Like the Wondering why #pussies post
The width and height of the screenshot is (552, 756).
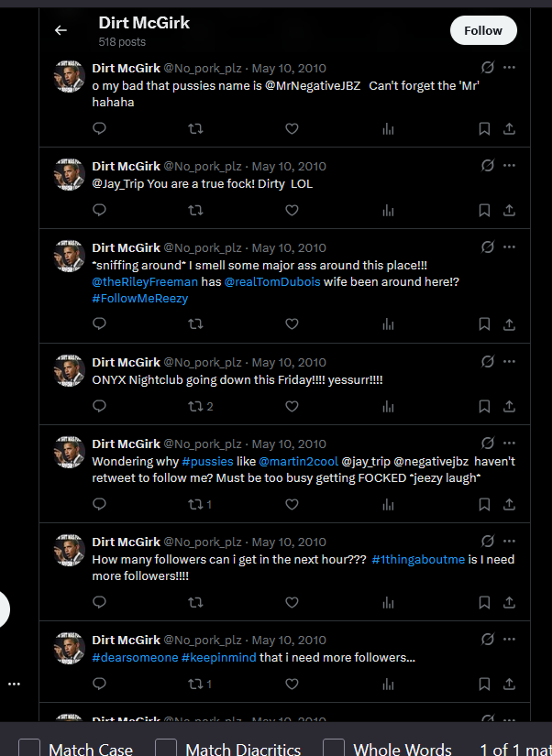(x=292, y=504)
